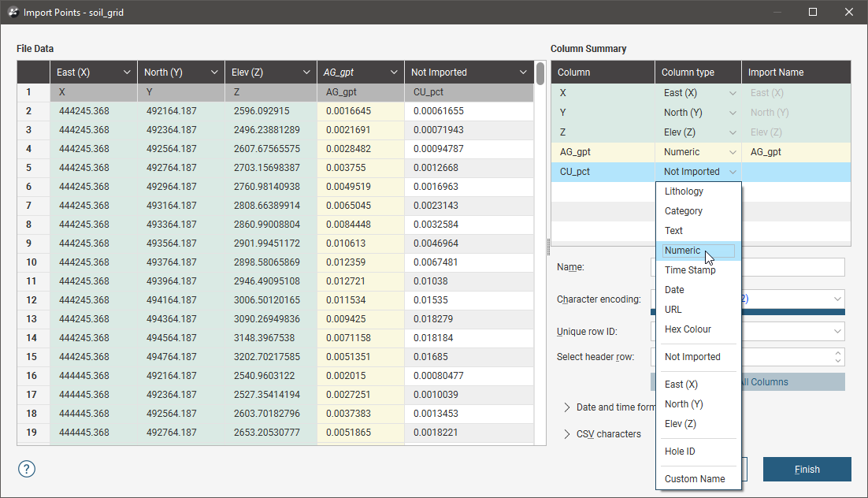Click the Select header row spinner arrows

(x=838, y=357)
